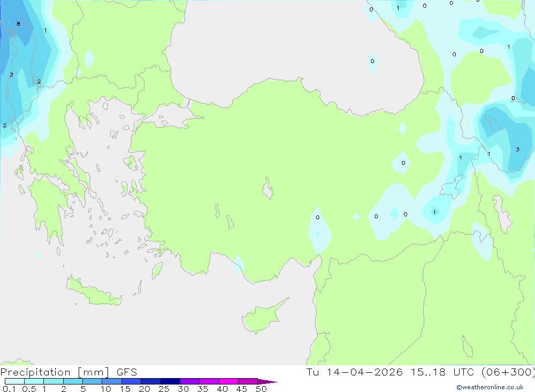Click the "Precipitation [mm]" title text
This screenshot has width=535, height=392.
coord(55,372)
